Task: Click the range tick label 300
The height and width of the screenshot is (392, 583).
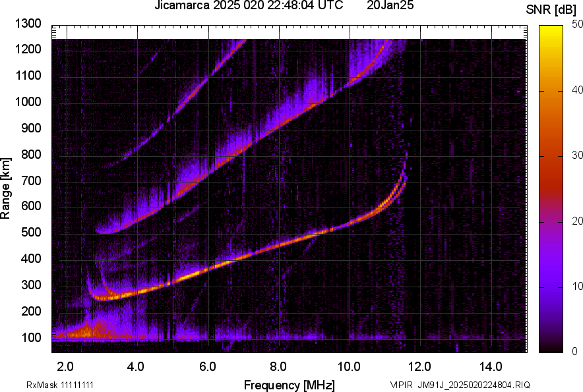Action: tap(31, 285)
